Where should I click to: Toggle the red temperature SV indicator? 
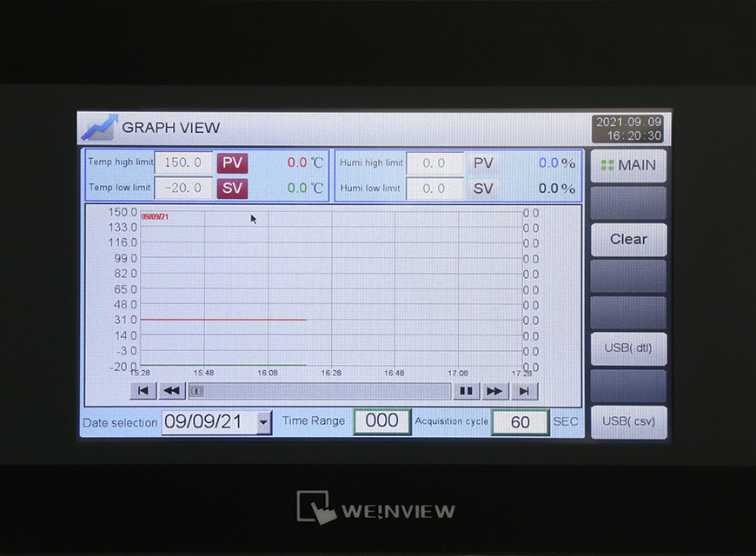(232, 188)
